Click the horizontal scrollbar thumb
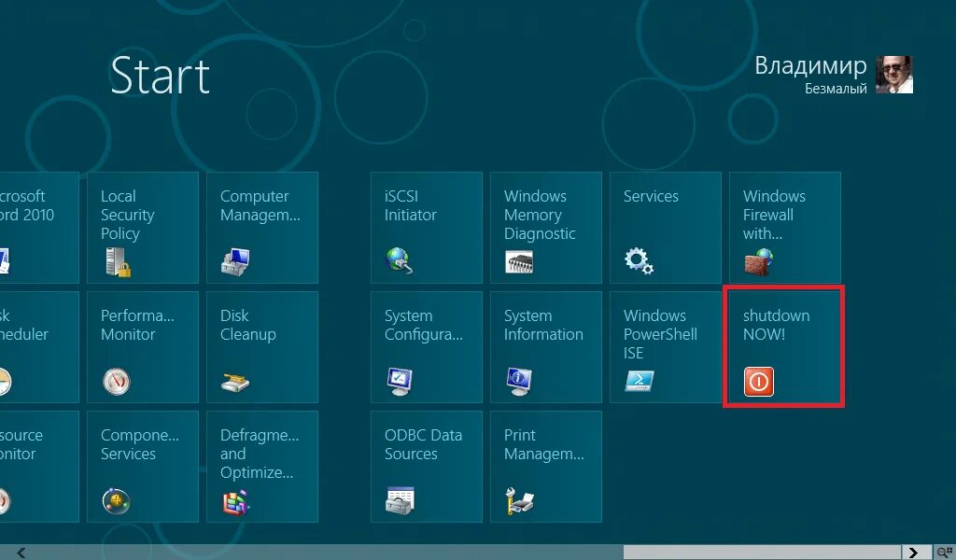The width and height of the screenshot is (956, 560). pyautogui.click(x=762, y=553)
